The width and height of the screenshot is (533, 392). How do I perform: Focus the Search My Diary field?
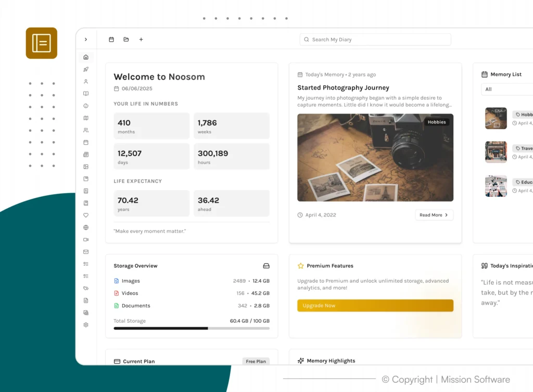(375, 40)
